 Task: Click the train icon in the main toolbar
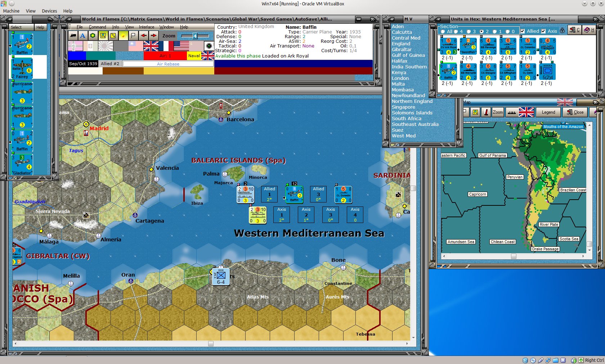73,36
